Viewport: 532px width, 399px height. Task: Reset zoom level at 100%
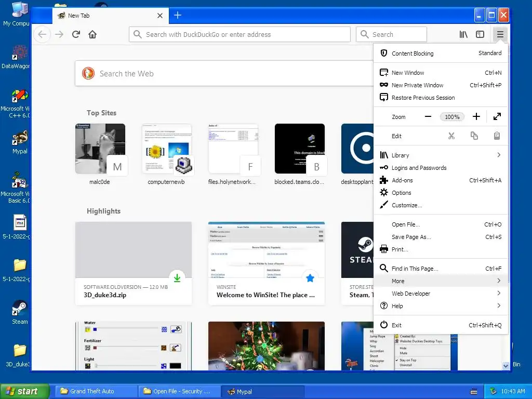(x=452, y=117)
